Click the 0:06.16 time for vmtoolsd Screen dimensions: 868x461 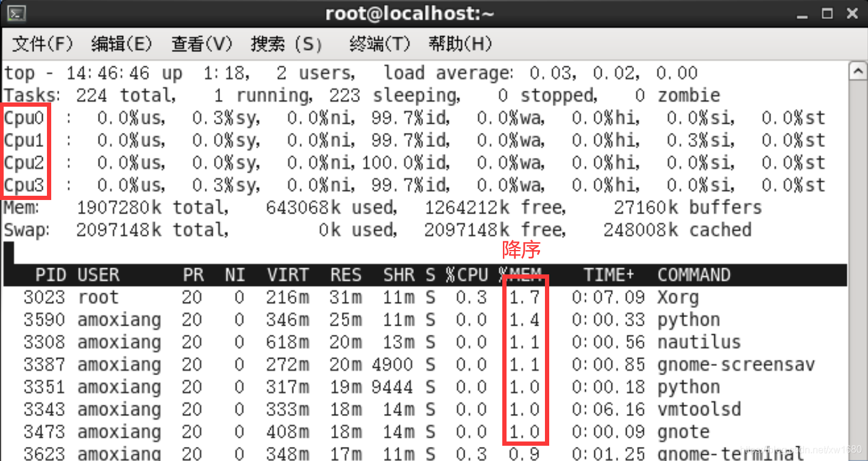pos(608,409)
